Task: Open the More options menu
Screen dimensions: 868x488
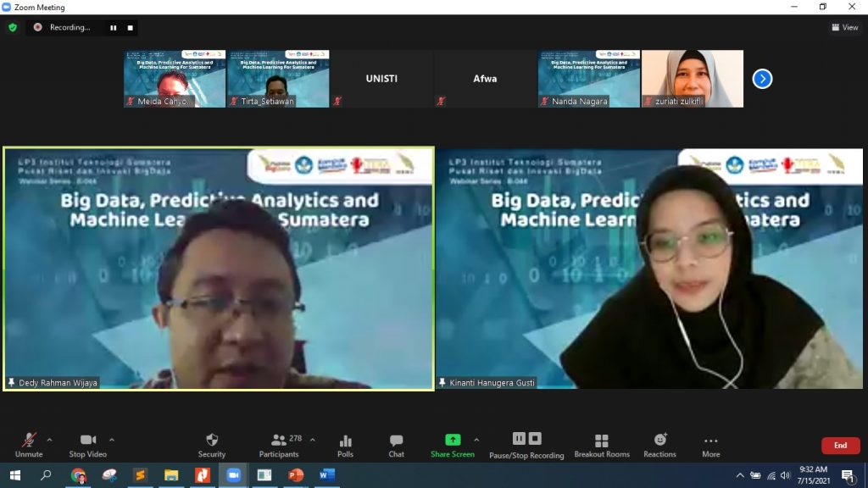Action: (x=711, y=446)
